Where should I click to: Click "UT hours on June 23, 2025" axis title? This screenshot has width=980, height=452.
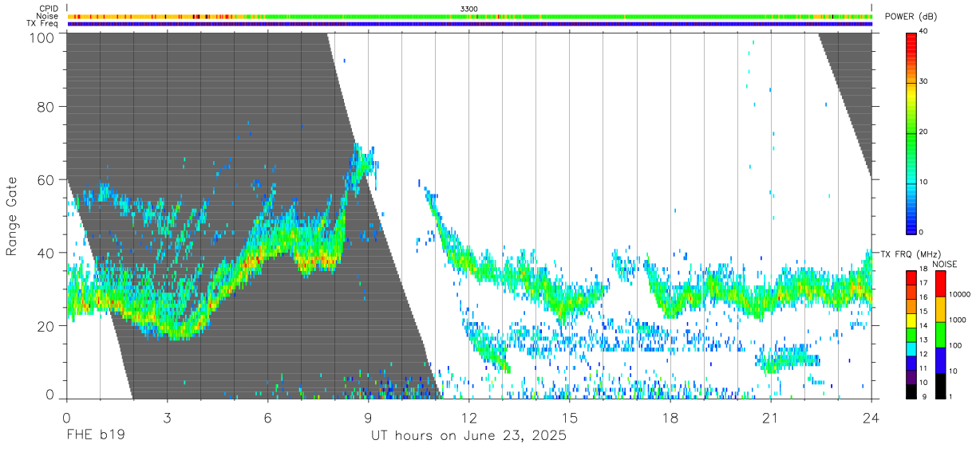[x=468, y=436]
